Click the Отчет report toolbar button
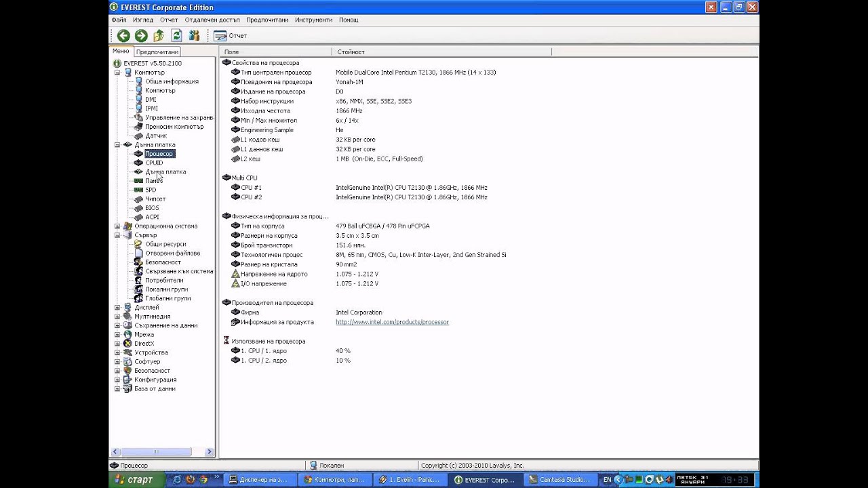Viewport: 868px width, 488px height. click(231, 36)
